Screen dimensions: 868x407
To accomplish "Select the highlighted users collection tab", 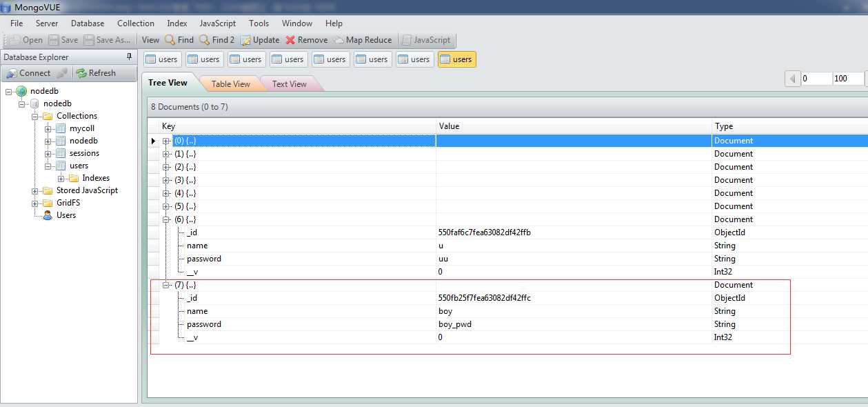I will click(x=456, y=59).
